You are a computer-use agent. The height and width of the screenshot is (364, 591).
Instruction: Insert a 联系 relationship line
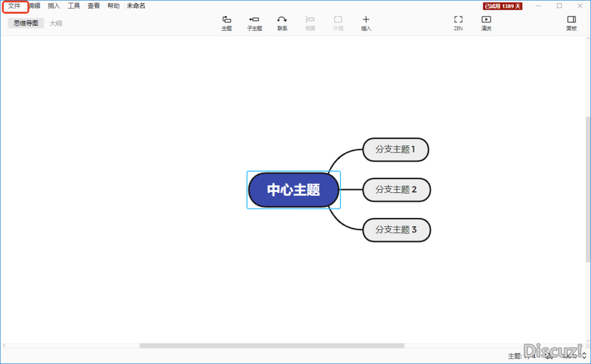pyautogui.click(x=282, y=24)
